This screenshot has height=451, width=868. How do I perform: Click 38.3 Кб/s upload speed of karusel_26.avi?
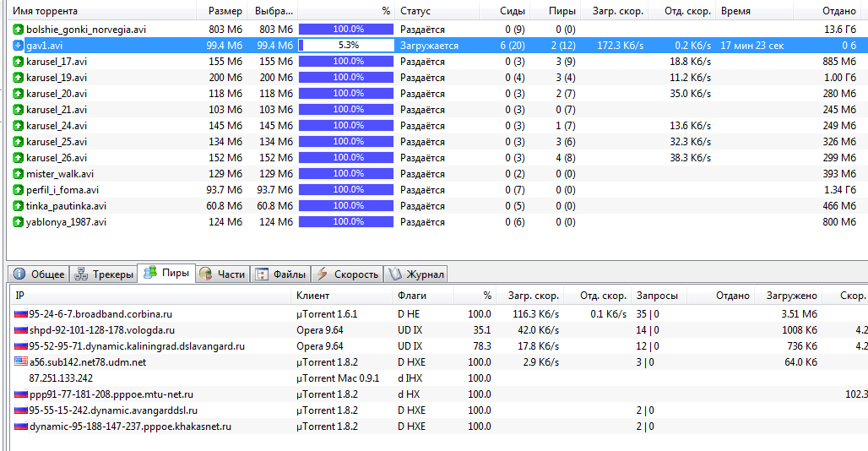691,158
